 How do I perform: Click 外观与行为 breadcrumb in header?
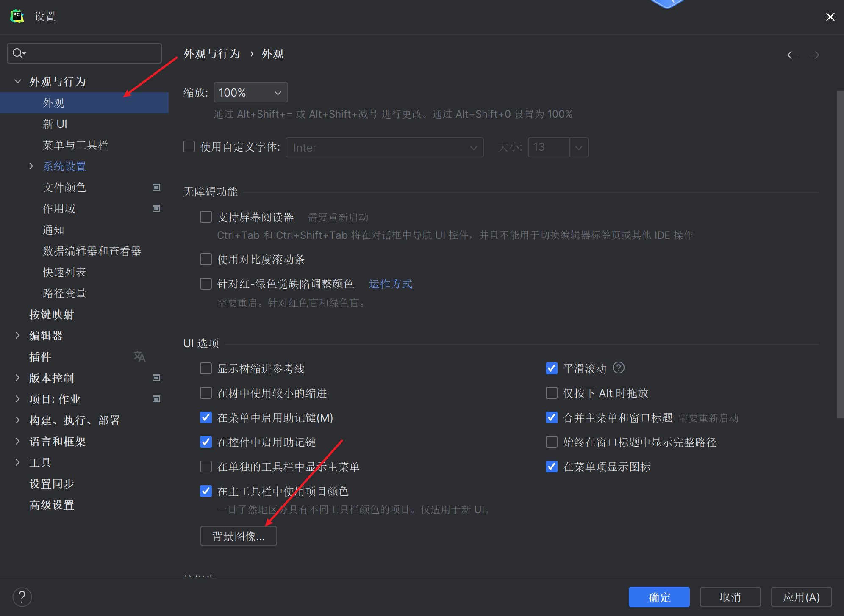[212, 54]
